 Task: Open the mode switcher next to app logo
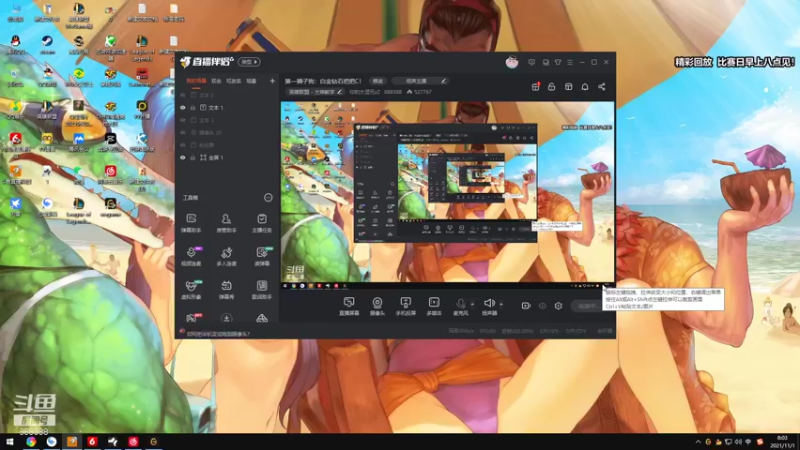pos(249,62)
